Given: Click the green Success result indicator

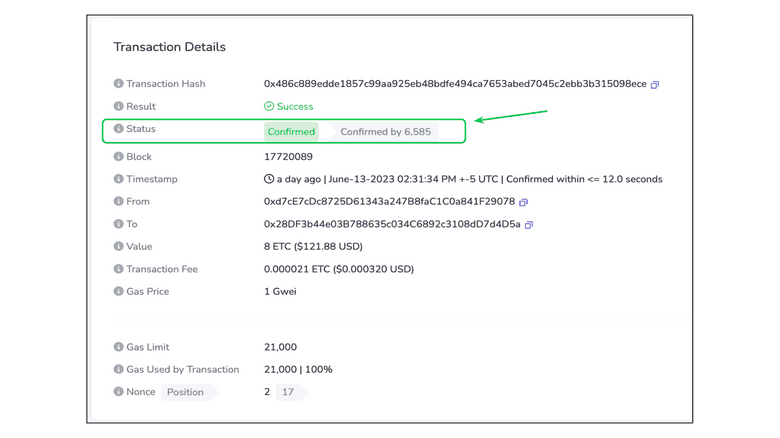Looking at the screenshot, I should 289,106.
